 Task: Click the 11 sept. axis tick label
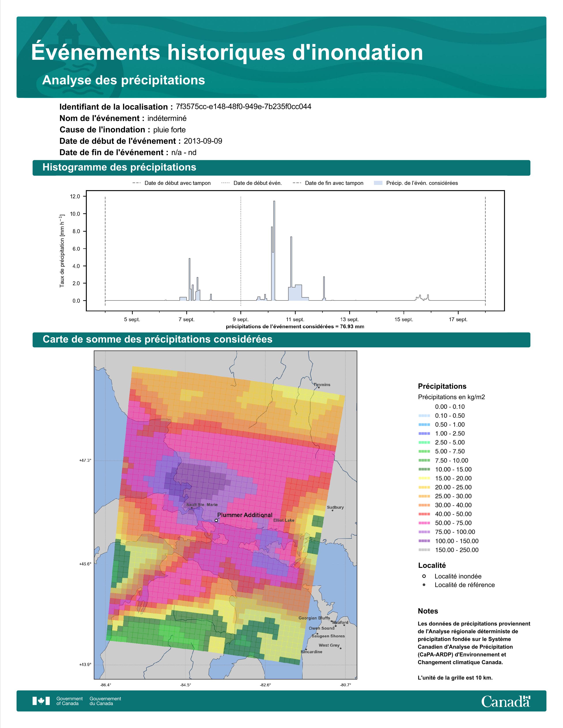click(x=295, y=319)
